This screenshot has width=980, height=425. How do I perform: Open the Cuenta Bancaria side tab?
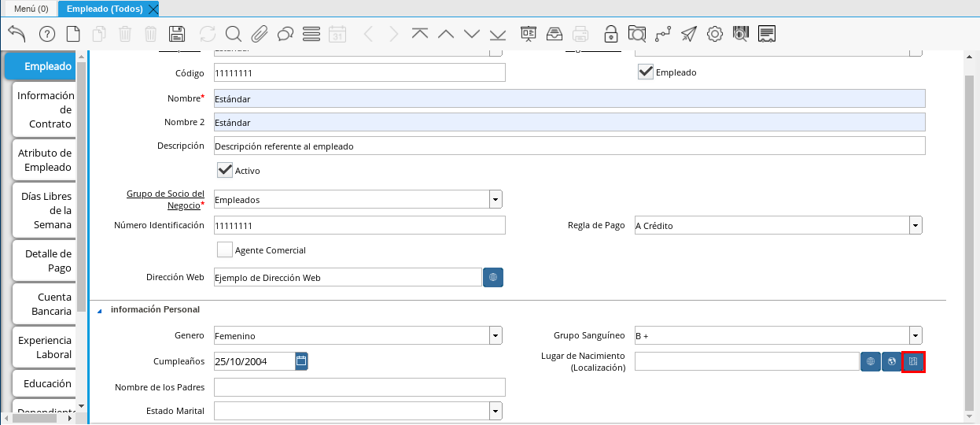[45, 304]
